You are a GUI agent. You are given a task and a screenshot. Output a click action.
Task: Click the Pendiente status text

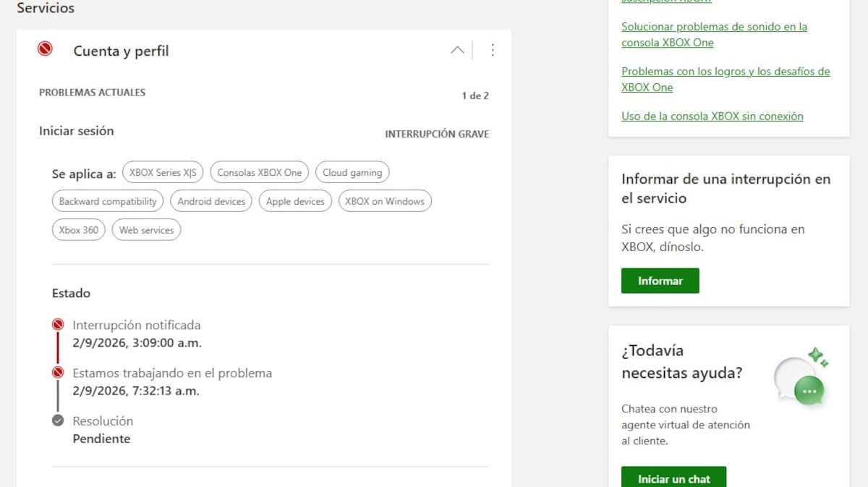(101, 439)
